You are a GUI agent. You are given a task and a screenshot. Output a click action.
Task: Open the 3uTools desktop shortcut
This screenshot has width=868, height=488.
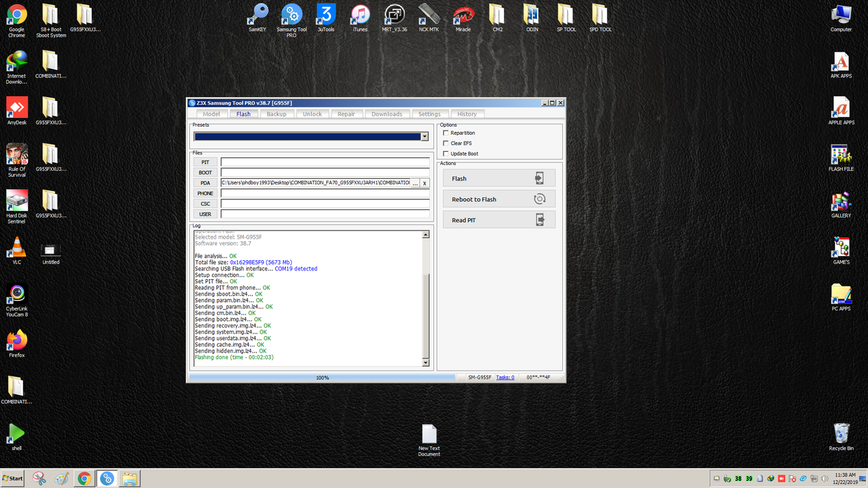pos(325,18)
